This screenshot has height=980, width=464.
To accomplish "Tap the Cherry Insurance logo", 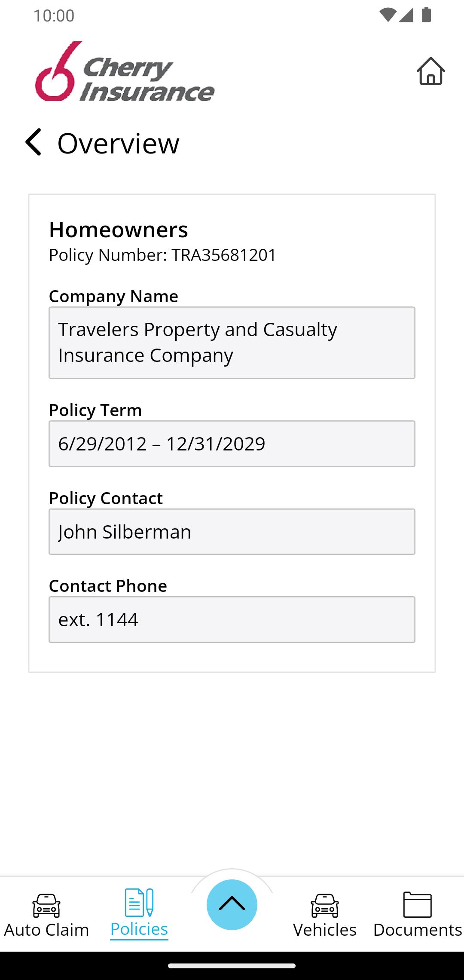I will [125, 71].
